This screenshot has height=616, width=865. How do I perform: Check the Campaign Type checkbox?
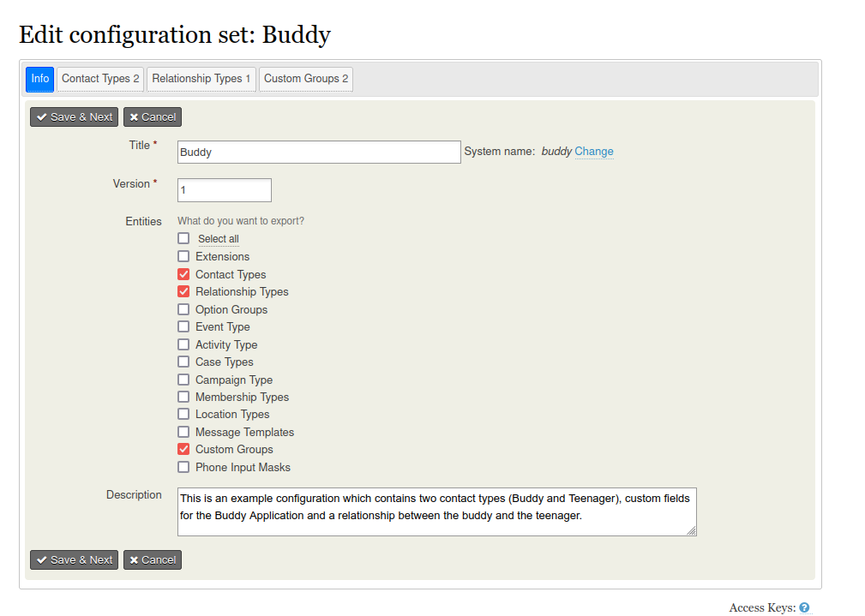point(183,380)
